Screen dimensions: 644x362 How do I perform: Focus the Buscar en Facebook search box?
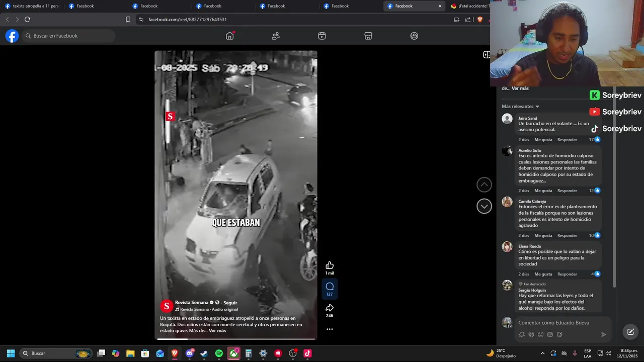[68, 36]
